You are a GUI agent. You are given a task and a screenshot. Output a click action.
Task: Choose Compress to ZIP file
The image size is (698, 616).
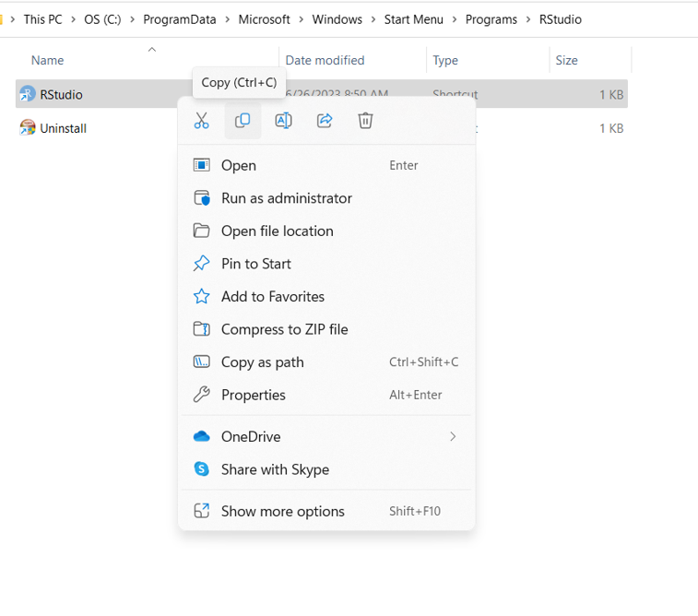[284, 329]
